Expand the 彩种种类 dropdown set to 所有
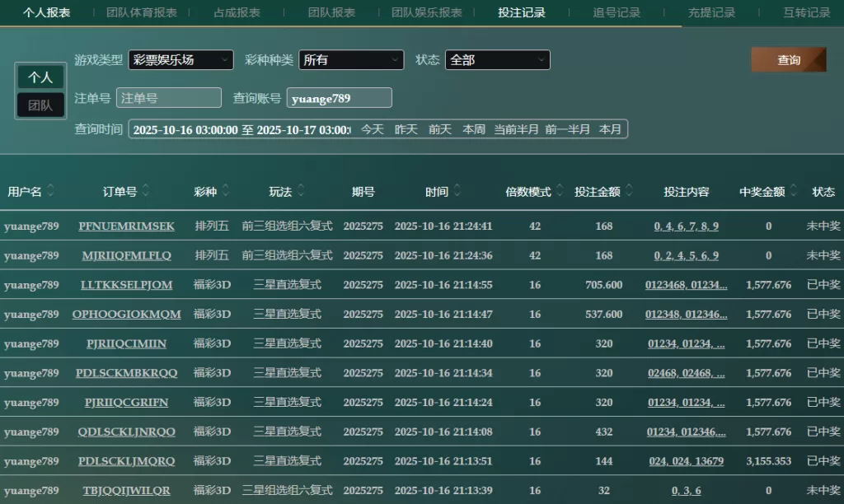This screenshot has width=844, height=504. pyautogui.click(x=351, y=60)
